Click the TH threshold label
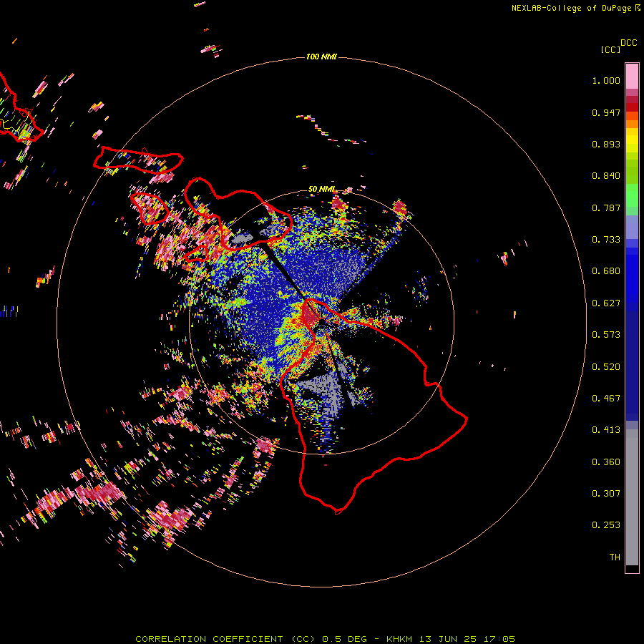This screenshot has height=644, width=644. (615, 557)
